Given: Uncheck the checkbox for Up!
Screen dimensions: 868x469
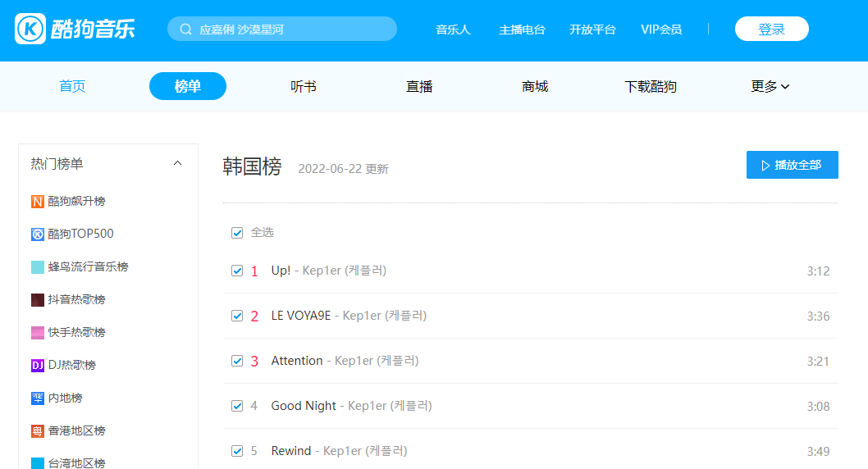Looking at the screenshot, I should (x=237, y=271).
